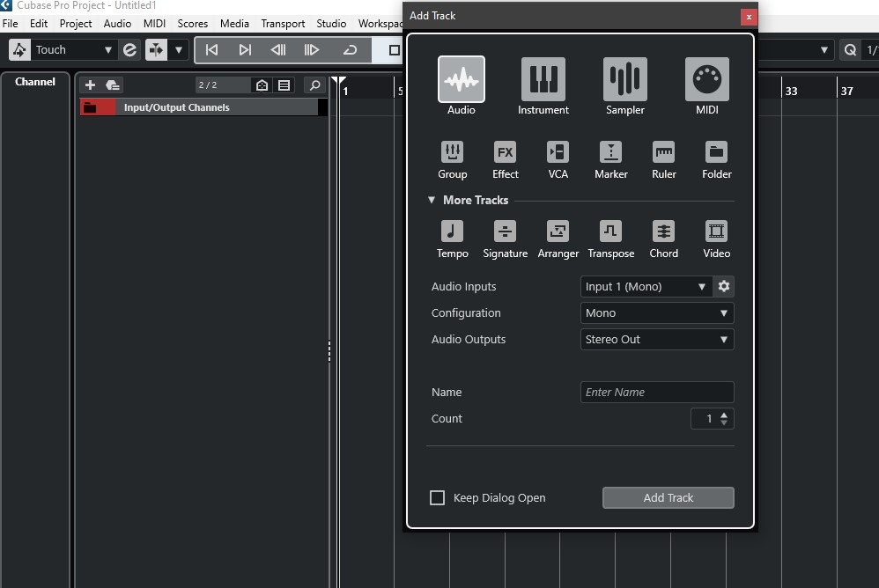Image resolution: width=879 pixels, height=588 pixels.
Task: Open the Audio menu
Action: [117, 24]
